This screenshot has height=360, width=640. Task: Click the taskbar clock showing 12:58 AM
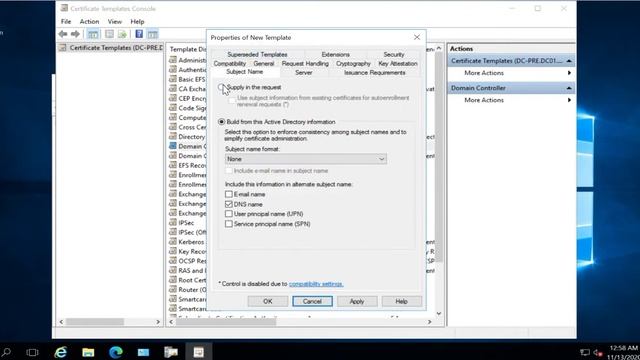click(x=624, y=348)
